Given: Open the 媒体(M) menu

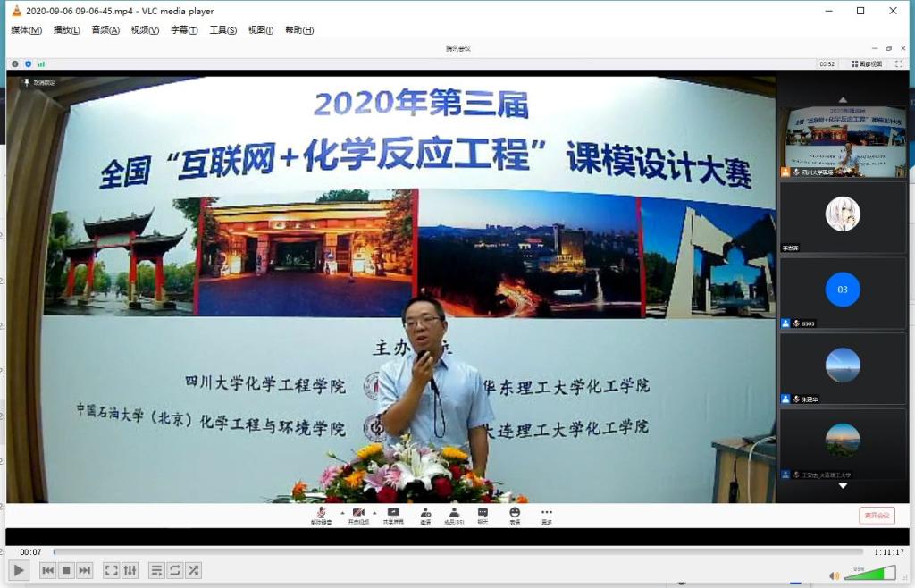Looking at the screenshot, I should point(26,30).
